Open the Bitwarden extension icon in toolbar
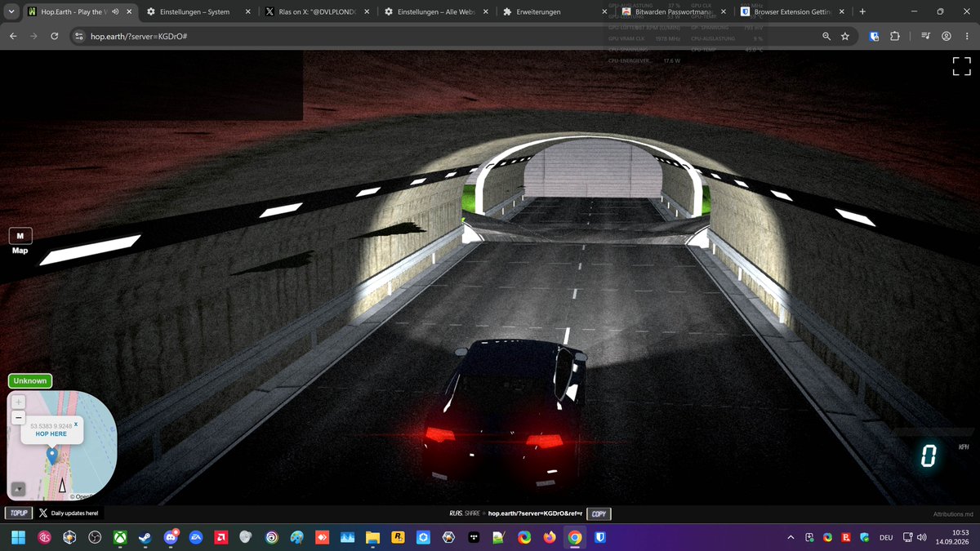Screen dimensions: 980x551 click(874, 37)
